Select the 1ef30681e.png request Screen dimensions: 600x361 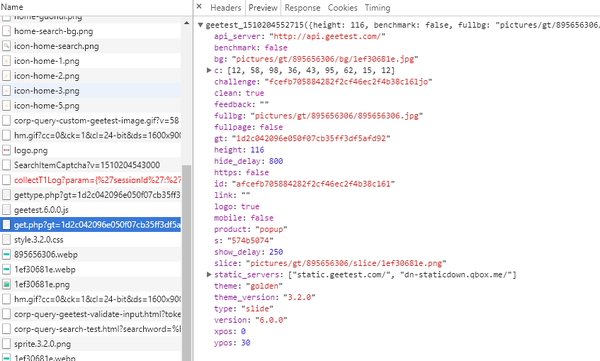91,284
